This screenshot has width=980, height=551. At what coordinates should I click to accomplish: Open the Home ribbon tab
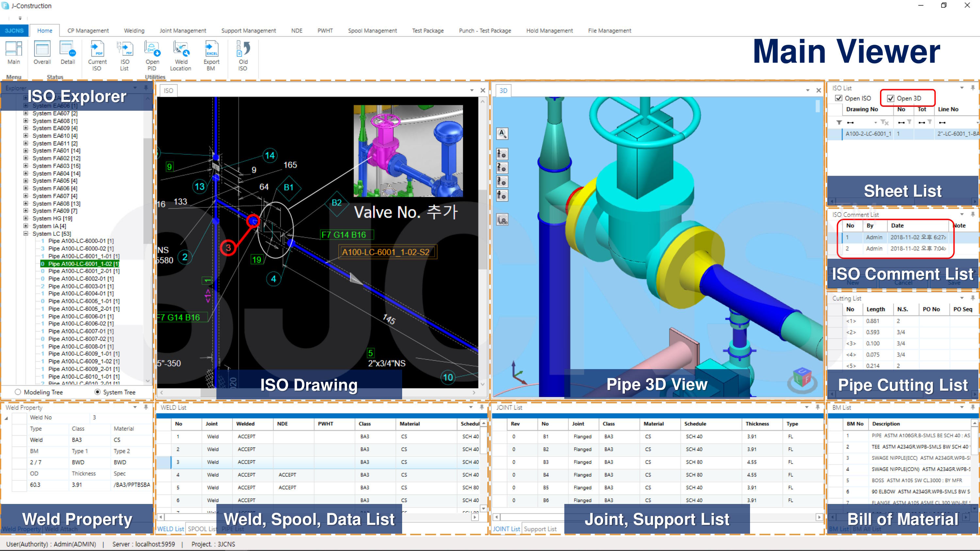coord(44,30)
